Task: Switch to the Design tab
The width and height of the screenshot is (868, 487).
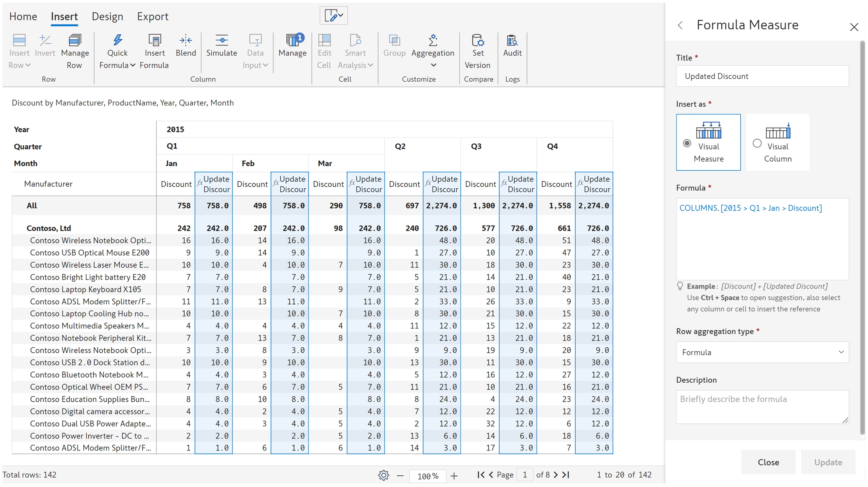Action: click(107, 17)
